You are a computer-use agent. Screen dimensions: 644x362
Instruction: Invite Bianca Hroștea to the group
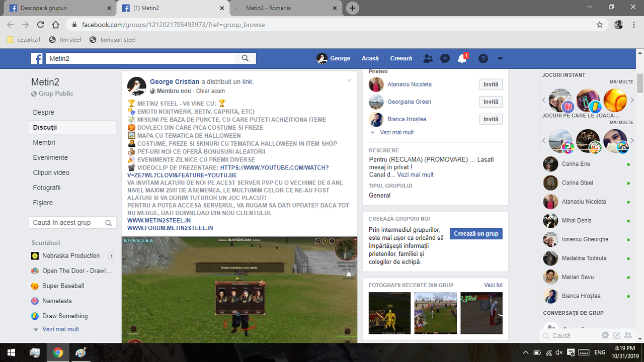point(491,119)
